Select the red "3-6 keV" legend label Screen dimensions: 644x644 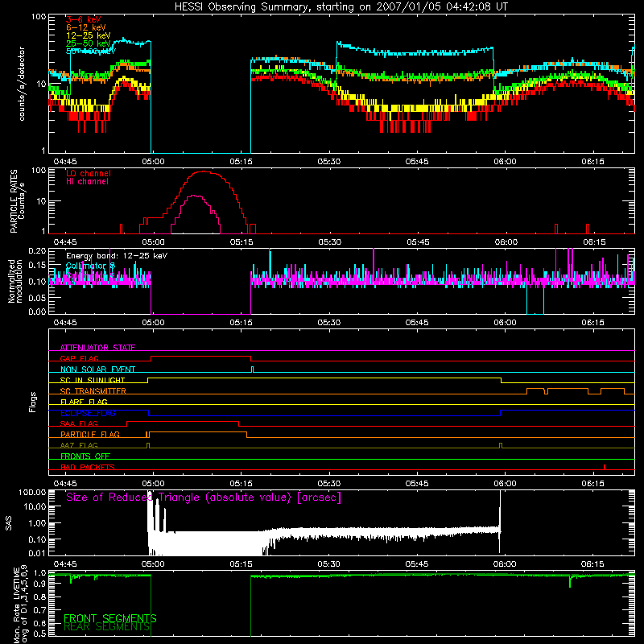click(x=83, y=19)
